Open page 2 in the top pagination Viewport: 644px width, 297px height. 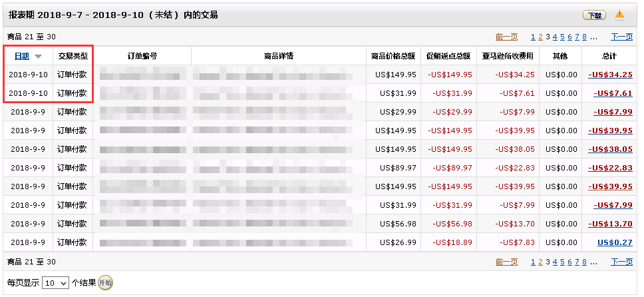540,37
